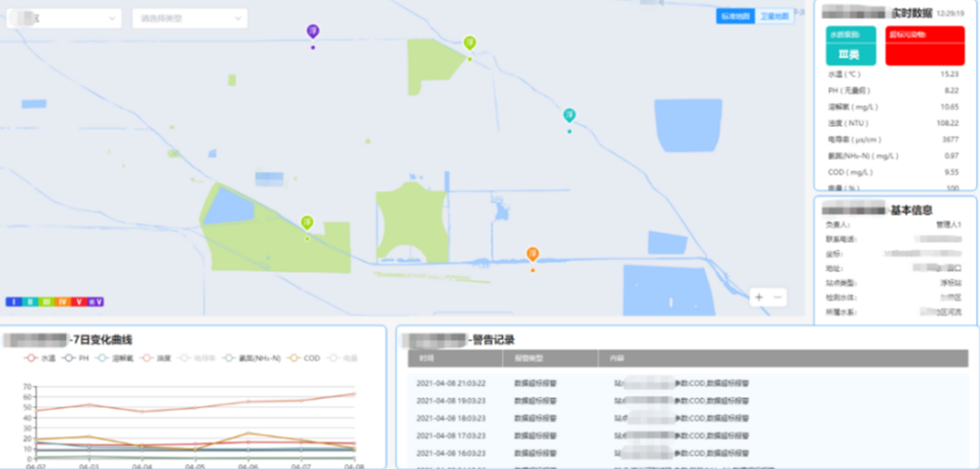Toggle 水温 series in chart legend
The image size is (980, 469).
(x=41, y=358)
